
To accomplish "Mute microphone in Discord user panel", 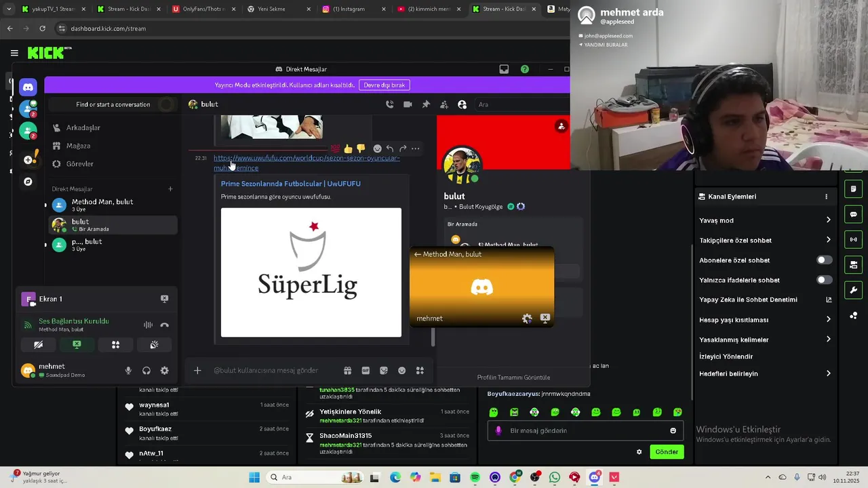I will (128, 371).
